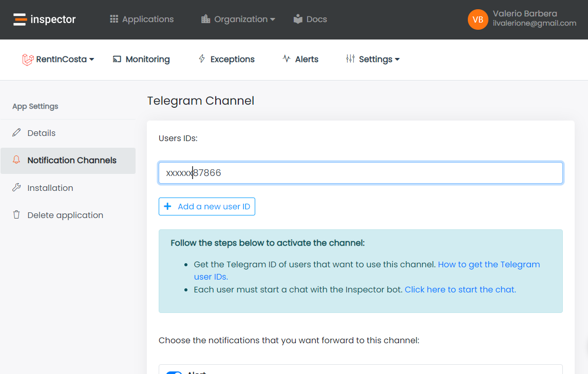The width and height of the screenshot is (588, 374).
Task: Enable the Alert notification toggle
Action: [174, 371]
